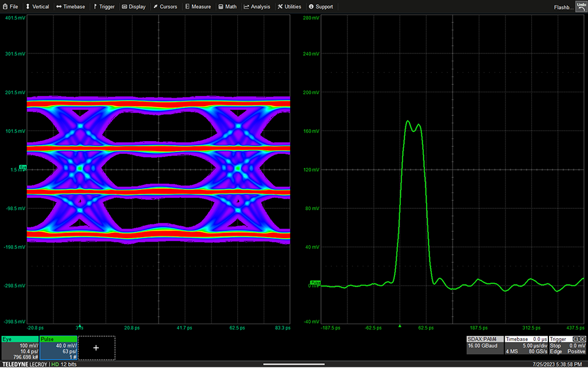Open the Vertical menu
The image size is (588, 392).
[x=37, y=6]
